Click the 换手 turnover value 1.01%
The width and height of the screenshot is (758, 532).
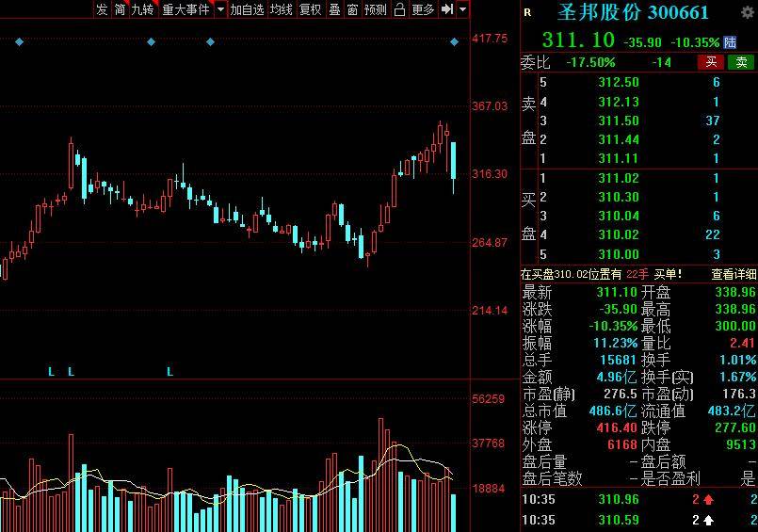738,360
